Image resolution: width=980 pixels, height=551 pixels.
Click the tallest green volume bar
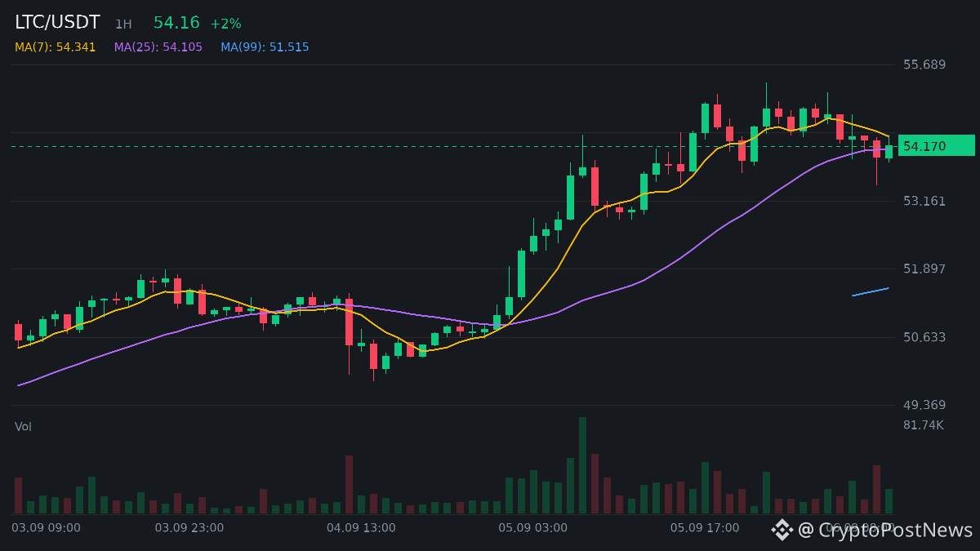click(x=582, y=465)
